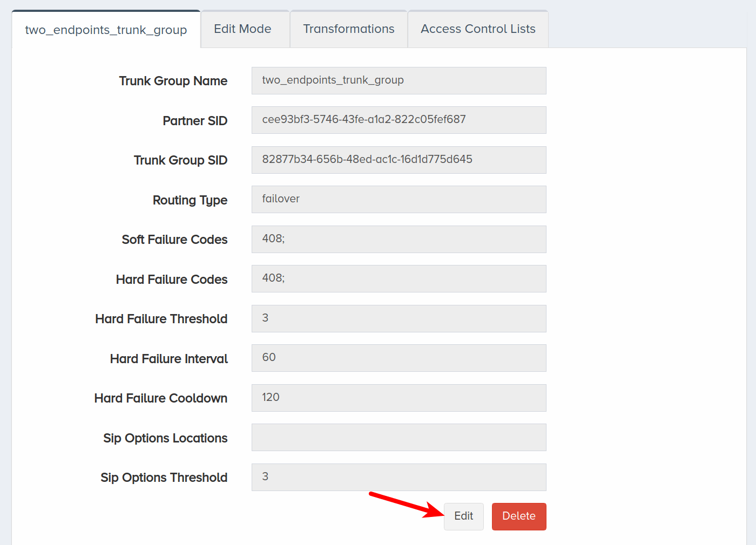The width and height of the screenshot is (756, 545).
Task: Click the empty Sip Options Locations field
Action: pos(399,437)
